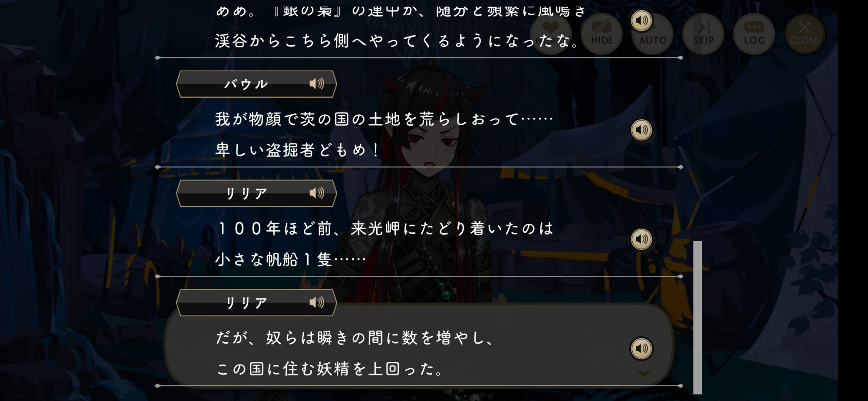Select log entry 卑しい盗掘者どもめ！
The height and width of the screenshot is (401, 868).
pos(297,150)
